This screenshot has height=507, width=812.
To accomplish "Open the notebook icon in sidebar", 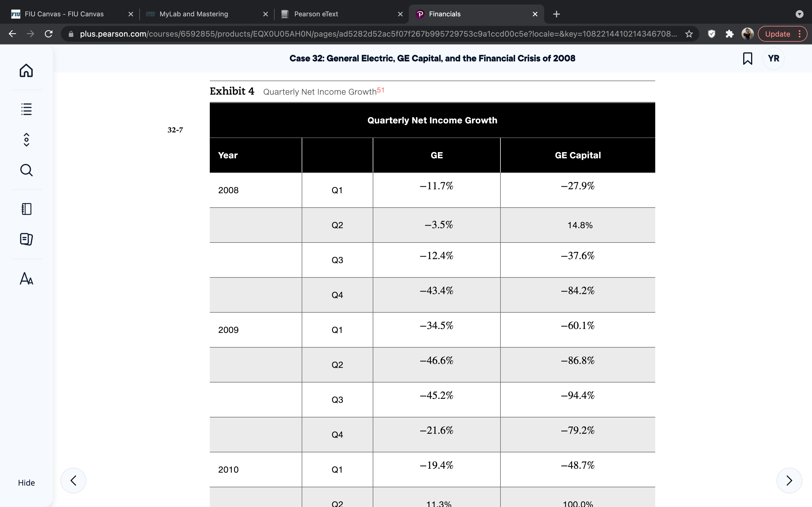I will click(26, 209).
